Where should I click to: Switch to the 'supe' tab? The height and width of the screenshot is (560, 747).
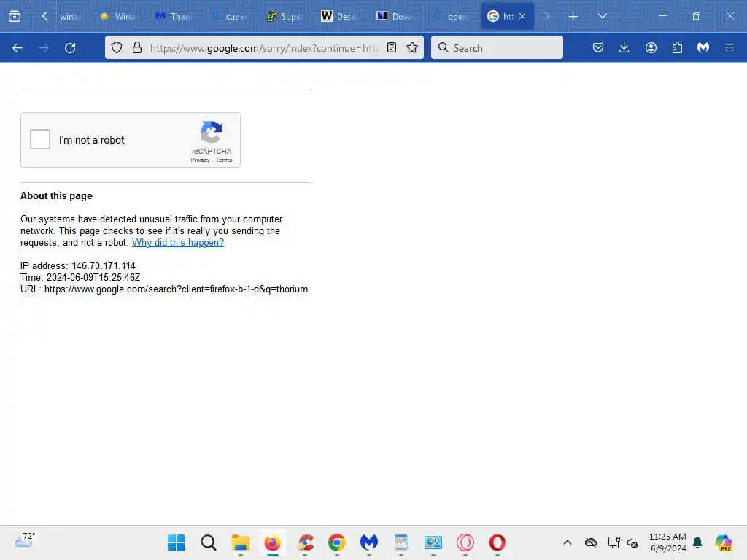click(228, 17)
